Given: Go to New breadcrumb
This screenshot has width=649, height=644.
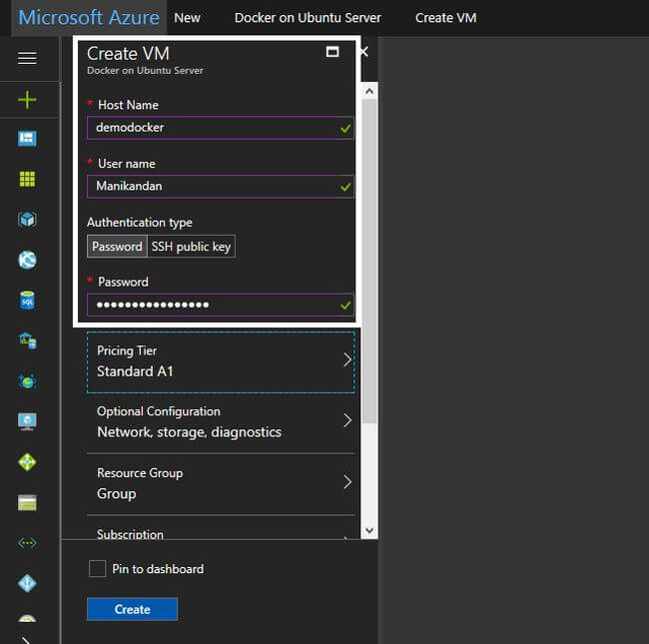Looking at the screenshot, I should point(187,18).
